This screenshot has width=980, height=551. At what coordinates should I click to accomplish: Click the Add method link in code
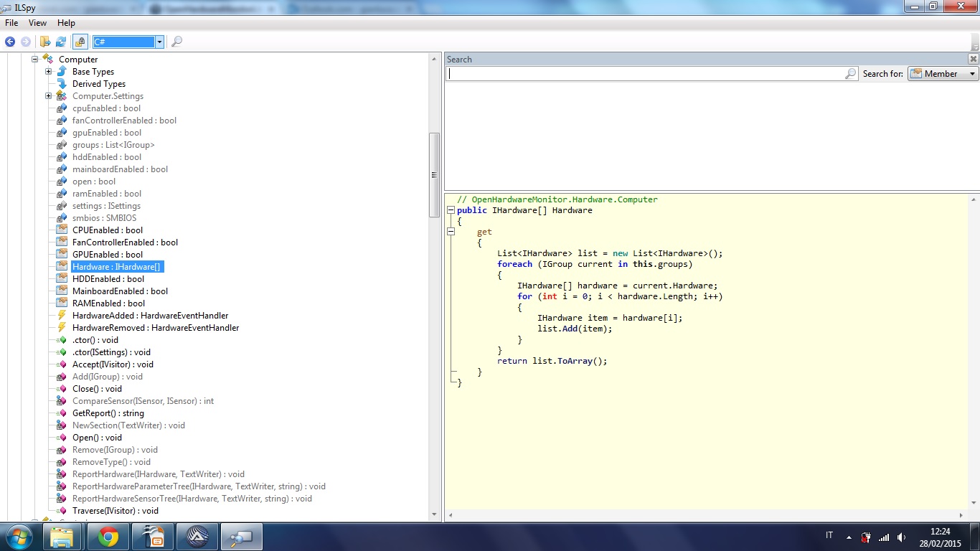click(x=570, y=329)
